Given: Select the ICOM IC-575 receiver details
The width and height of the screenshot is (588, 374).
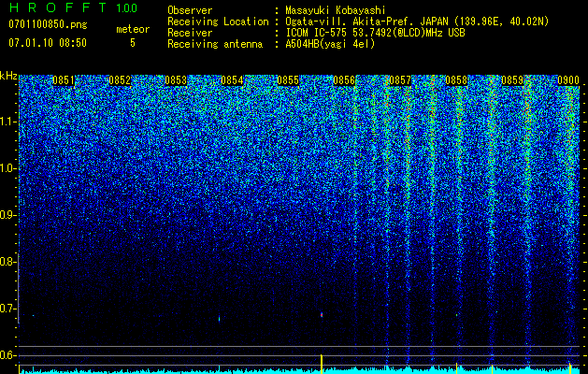Looking at the screenshot, I should 375,33.
